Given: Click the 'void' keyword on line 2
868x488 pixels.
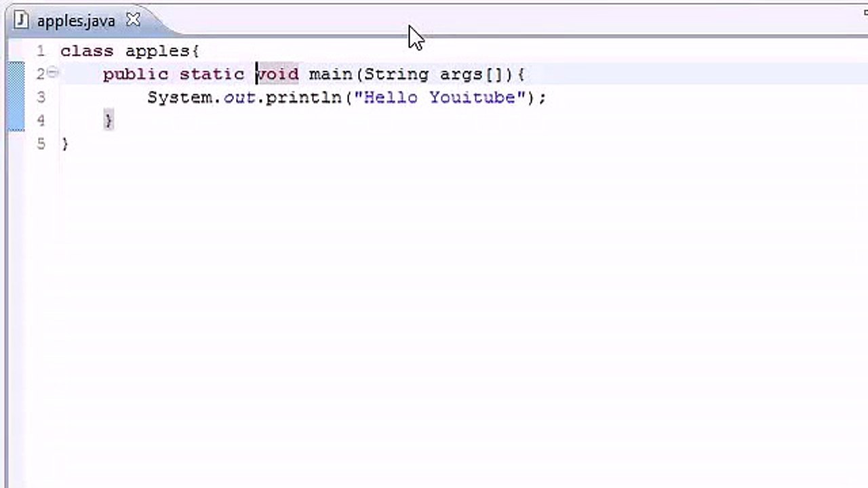Looking at the screenshot, I should click(x=277, y=75).
